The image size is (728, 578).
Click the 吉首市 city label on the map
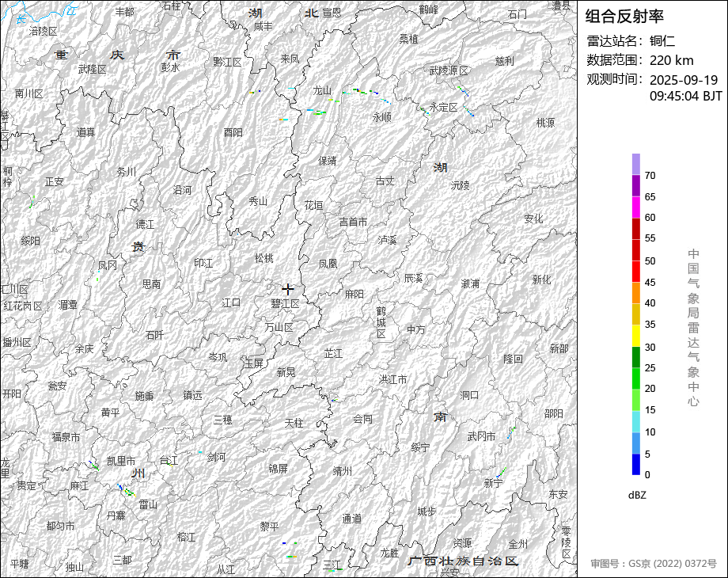click(354, 222)
